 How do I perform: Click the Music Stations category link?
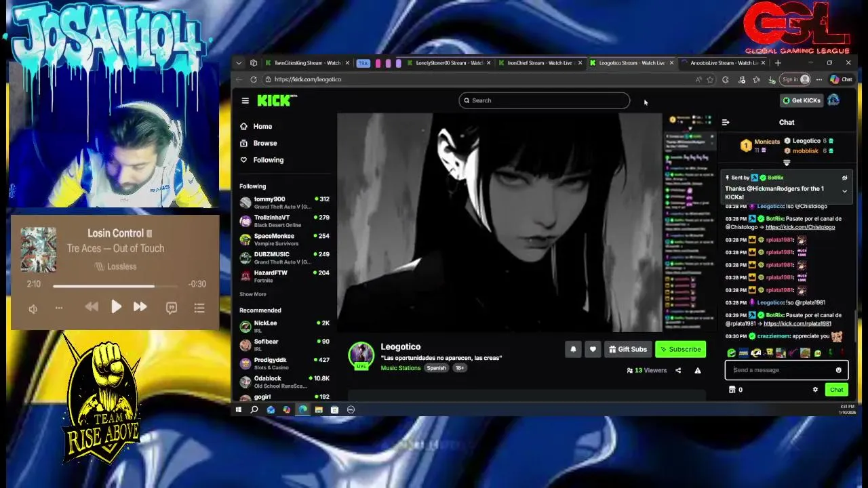(x=401, y=368)
